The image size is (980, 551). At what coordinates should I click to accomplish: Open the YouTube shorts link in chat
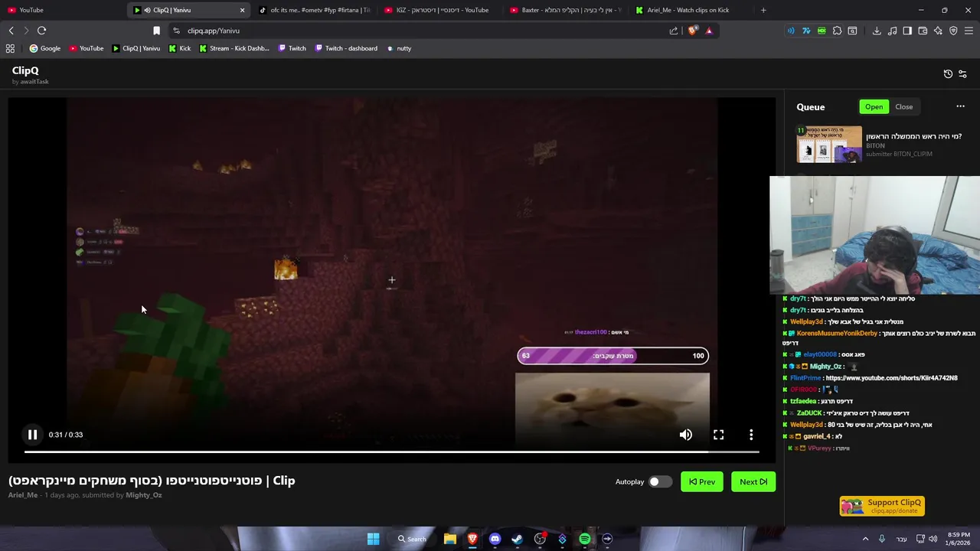pyautogui.click(x=891, y=378)
